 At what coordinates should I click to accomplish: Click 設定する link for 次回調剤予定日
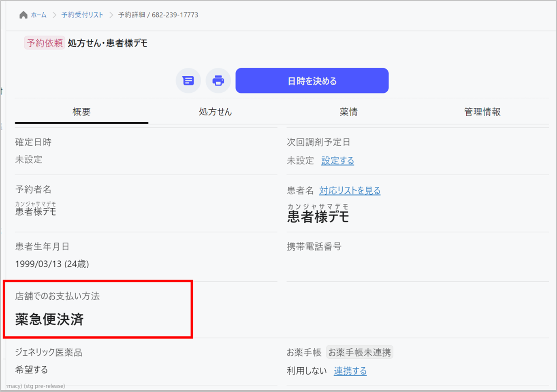337,161
